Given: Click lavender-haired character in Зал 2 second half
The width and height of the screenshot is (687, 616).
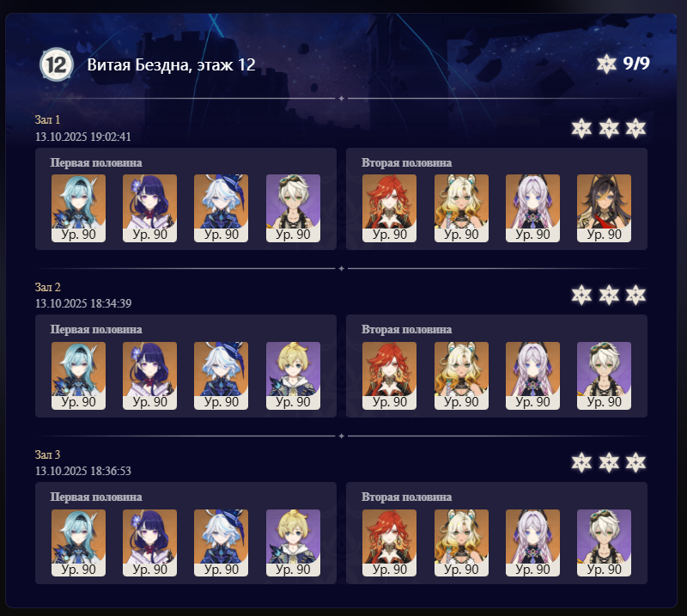Looking at the screenshot, I should (x=532, y=375).
